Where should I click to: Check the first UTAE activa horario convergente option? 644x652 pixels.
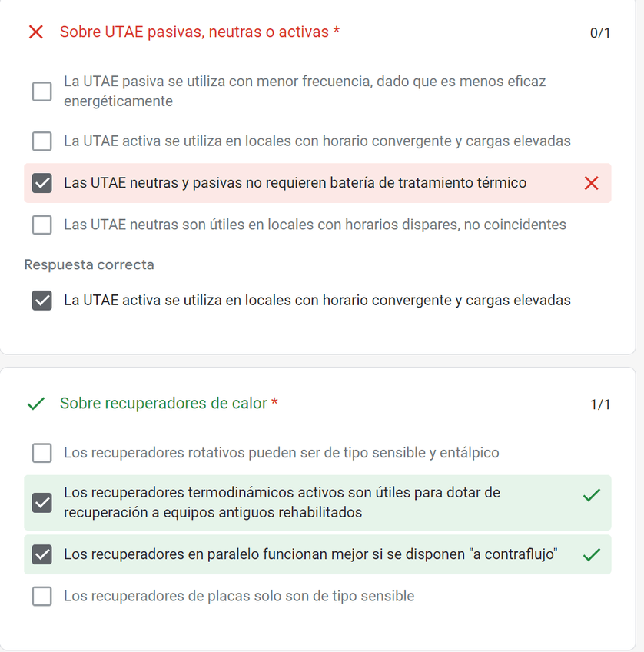pos(42,141)
